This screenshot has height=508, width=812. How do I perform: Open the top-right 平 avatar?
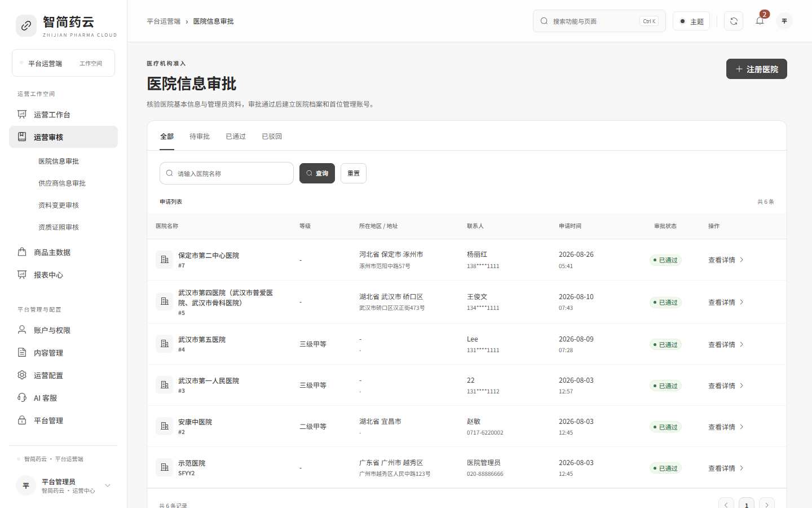[x=784, y=21]
